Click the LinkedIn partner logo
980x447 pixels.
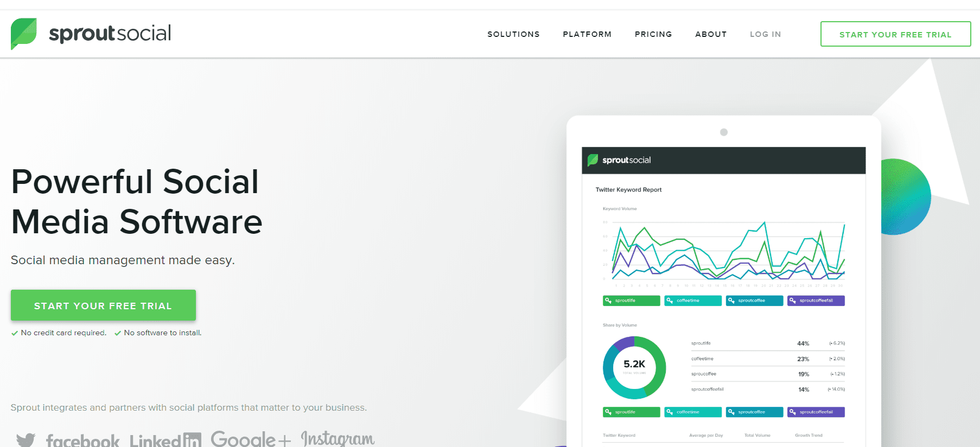166,439
